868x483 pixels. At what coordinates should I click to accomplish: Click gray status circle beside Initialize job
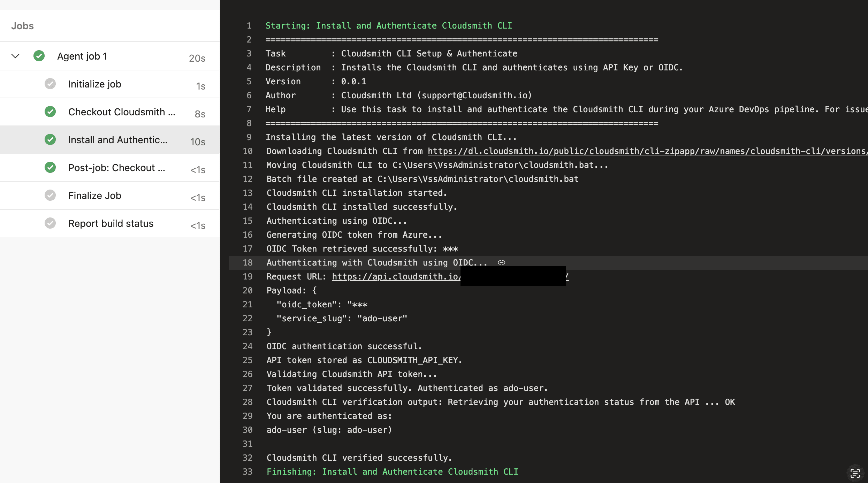click(50, 84)
